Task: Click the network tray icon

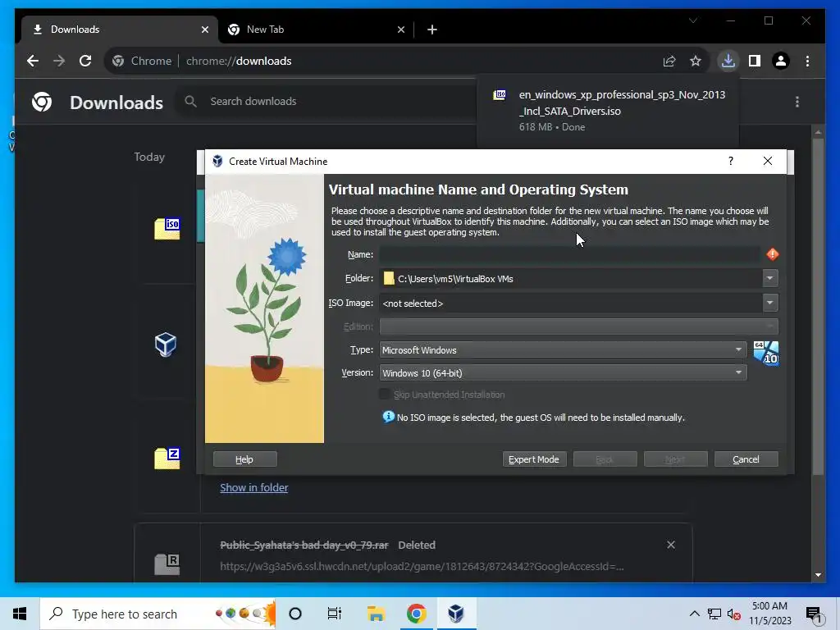Action: coord(714,614)
